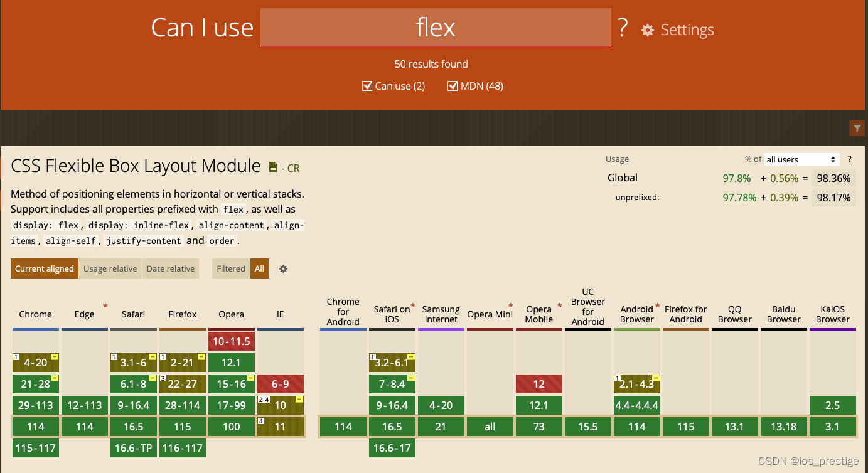Click the asterisk next to Opera Mini

[x=511, y=306]
